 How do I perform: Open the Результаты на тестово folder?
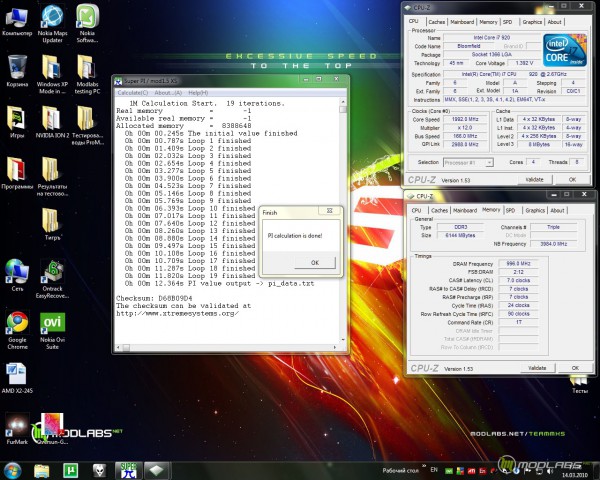click(52, 176)
